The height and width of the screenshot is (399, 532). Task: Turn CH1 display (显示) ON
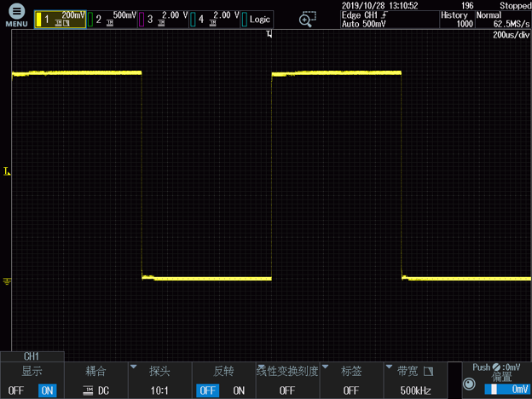47,390
